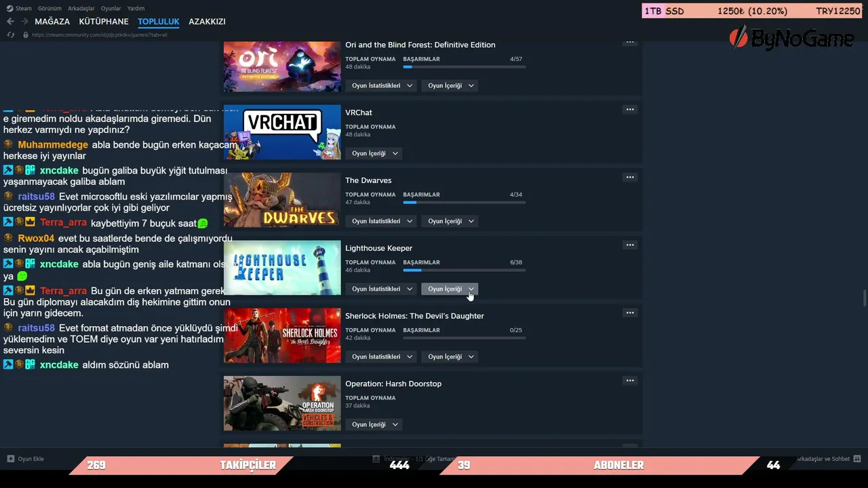The image size is (868, 488).
Task: Open The Dwarves title link
Action: click(368, 180)
